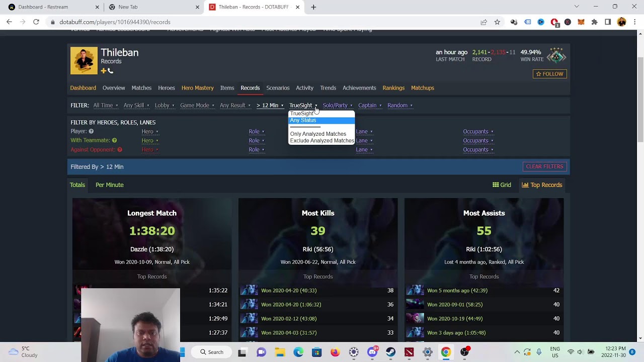Click the rank medal emblem icon
The width and height of the screenshot is (644, 362).
pos(556,55)
